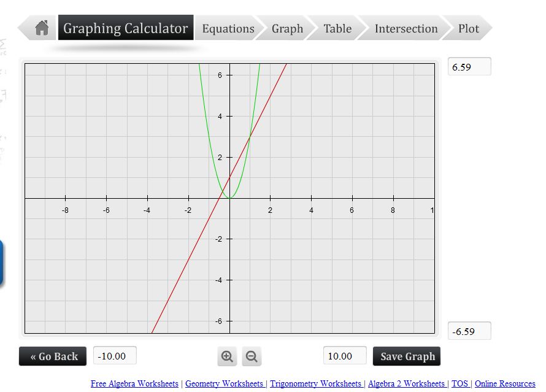Viewport: 546px width, 392px height.
Task: Save the current graph
Action: pyautogui.click(x=407, y=356)
